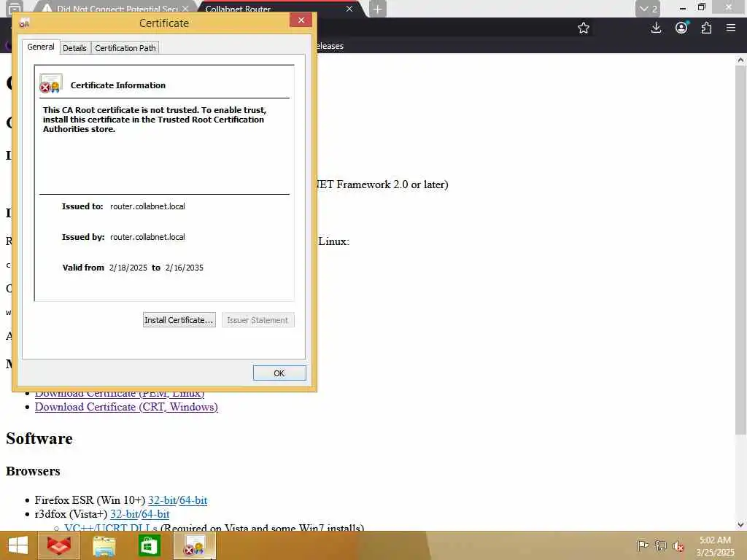Click the valid-to date 2/16/2035

tap(185, 268)
